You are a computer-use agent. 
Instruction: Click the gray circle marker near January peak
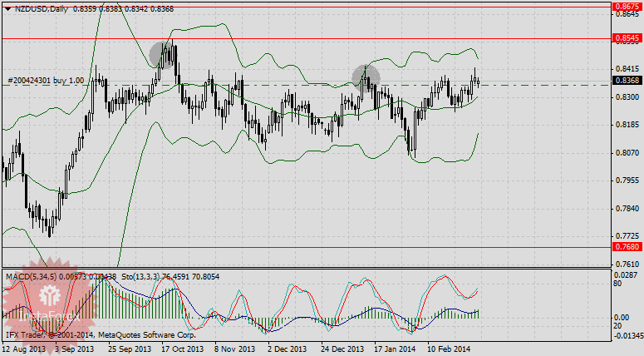point(366,77)
